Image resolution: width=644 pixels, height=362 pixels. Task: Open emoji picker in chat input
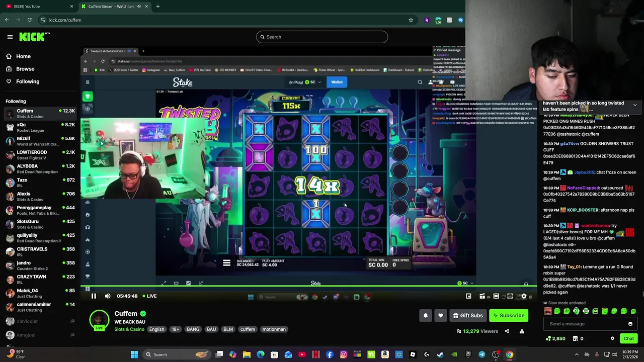click(630, 324)
